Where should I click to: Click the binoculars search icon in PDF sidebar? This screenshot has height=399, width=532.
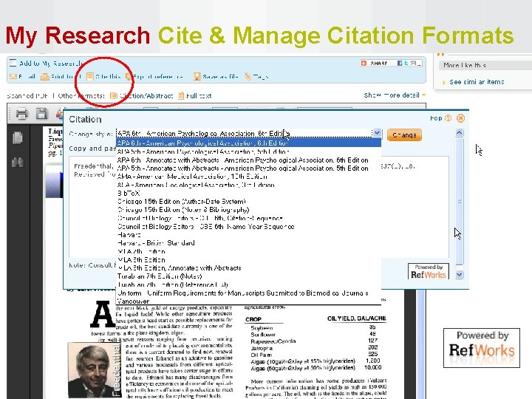click(x=18, y=162)
